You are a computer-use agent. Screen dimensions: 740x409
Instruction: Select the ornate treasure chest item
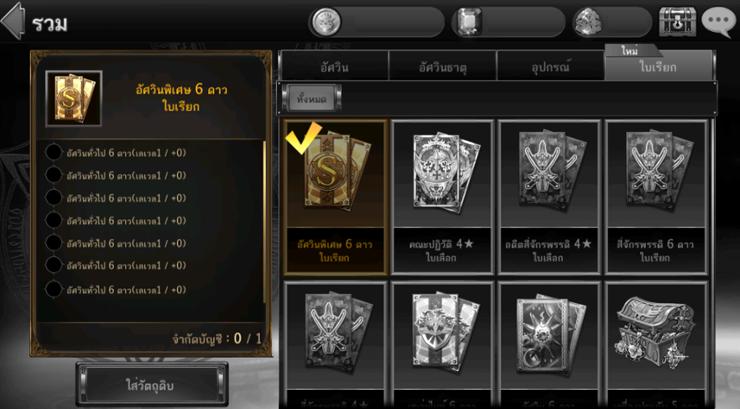click(655, 342)
